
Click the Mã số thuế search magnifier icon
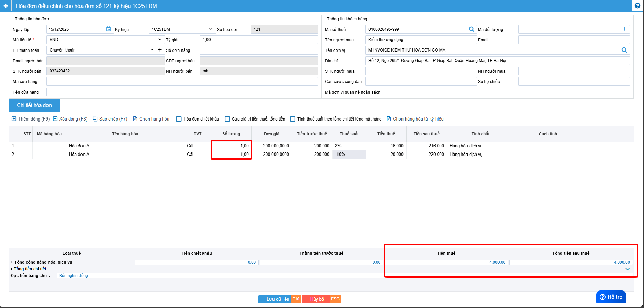coord(471,29)
